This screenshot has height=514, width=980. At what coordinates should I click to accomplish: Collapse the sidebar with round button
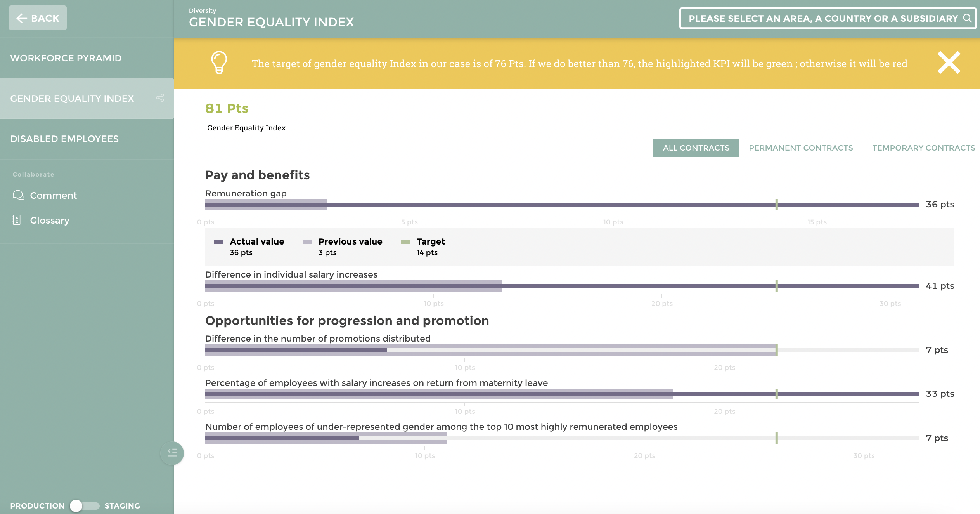pos(172,453)
